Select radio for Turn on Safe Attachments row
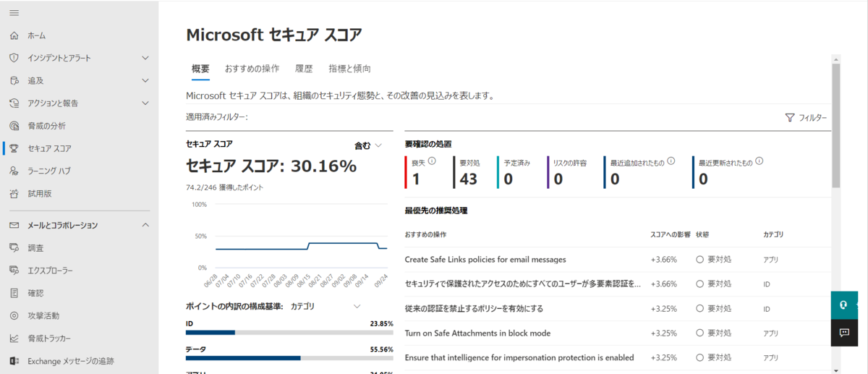868x374 pixels. (700, 333)
